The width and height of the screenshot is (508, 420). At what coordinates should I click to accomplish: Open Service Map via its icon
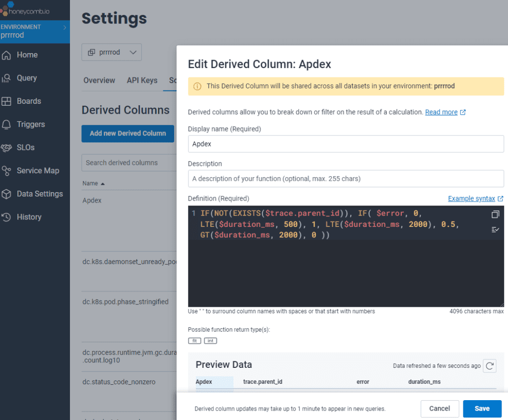coord(6,171)
